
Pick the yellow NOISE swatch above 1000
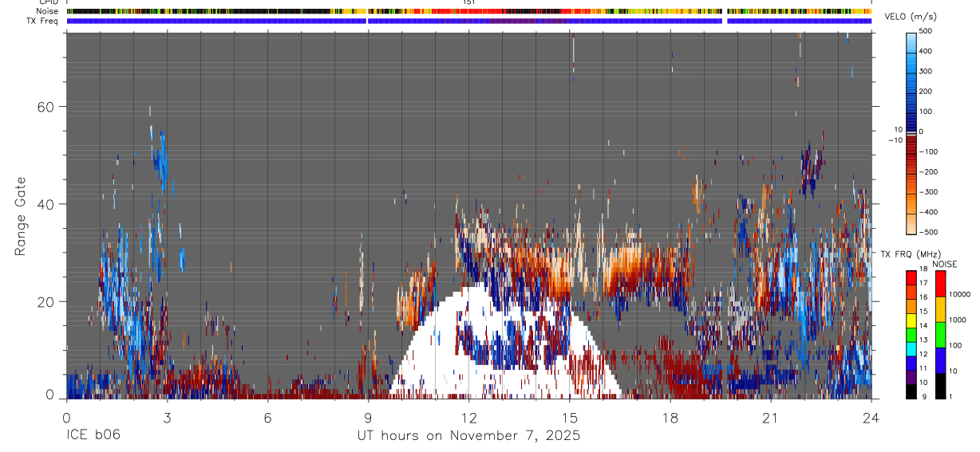coord(940,309)
